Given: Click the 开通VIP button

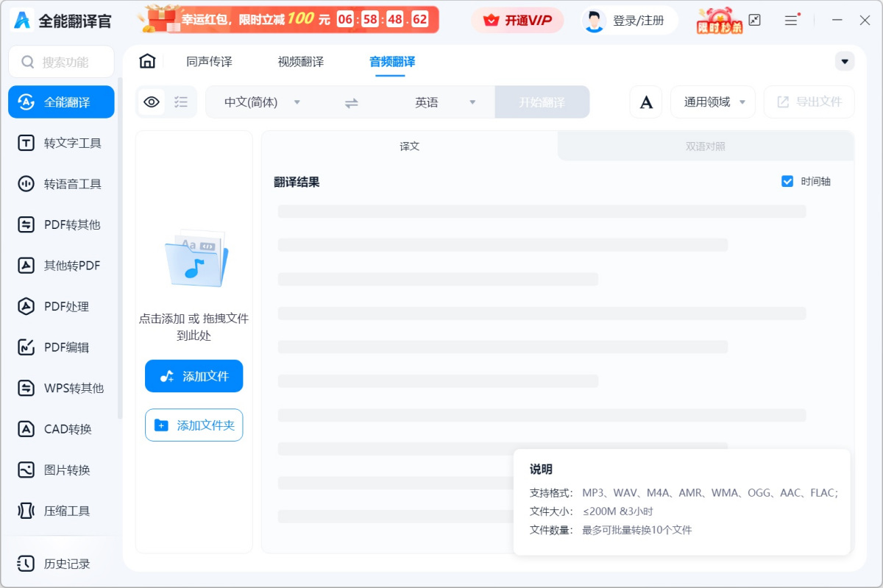Looking at the screenshot, I should [517, 20].
